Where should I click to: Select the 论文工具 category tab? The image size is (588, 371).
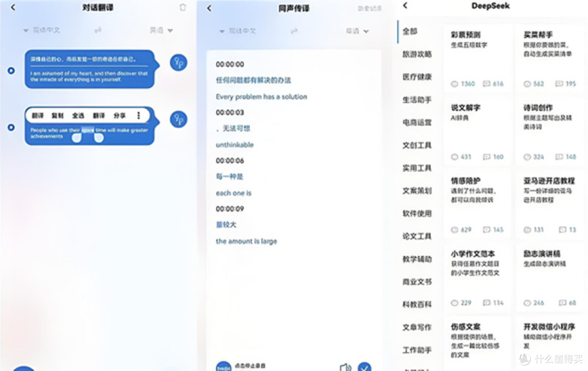[x=417, y=236]
